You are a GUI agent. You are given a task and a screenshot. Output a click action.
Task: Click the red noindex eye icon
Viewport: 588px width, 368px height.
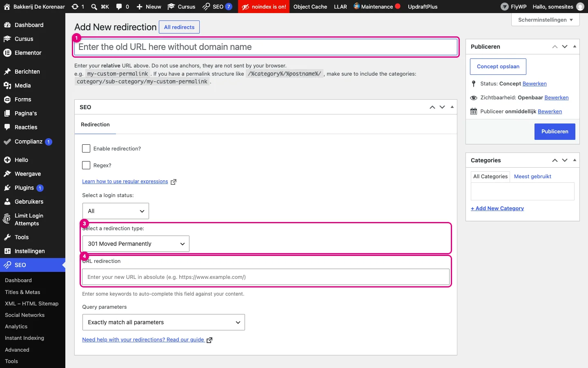coord(245,7)
